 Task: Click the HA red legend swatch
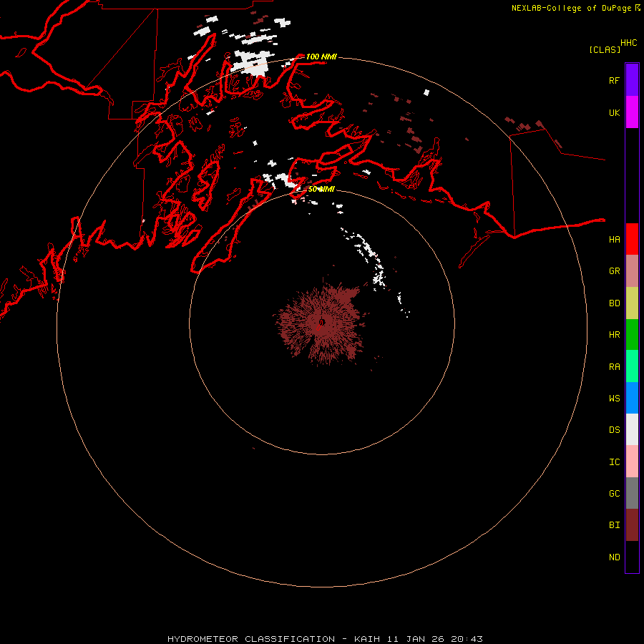tap(632, 239)
